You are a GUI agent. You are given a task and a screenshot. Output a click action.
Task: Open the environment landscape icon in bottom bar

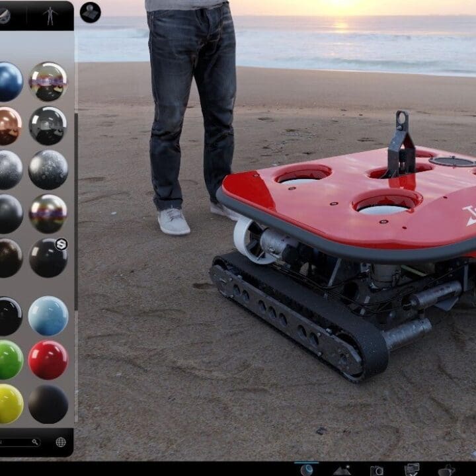(x=342, y=469)
